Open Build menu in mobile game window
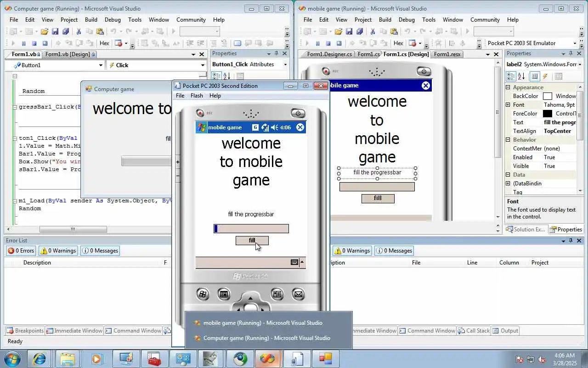This screenshot has height=368, width=588. [x=385, y=20]
